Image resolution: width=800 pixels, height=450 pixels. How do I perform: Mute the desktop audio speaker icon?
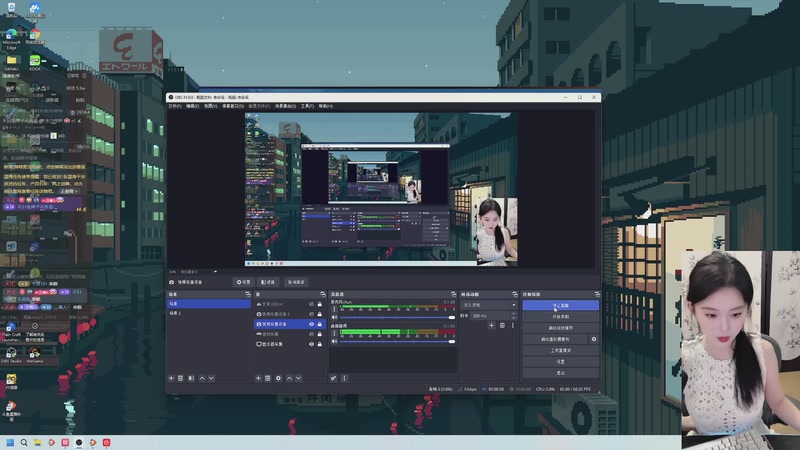pyautogui.click(x=334, y=341)
